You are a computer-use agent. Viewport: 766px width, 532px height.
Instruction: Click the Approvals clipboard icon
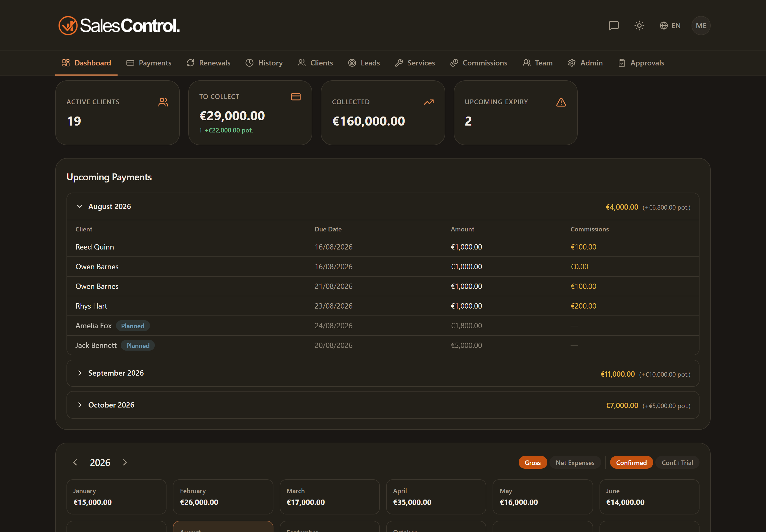(x=622, y=63)
